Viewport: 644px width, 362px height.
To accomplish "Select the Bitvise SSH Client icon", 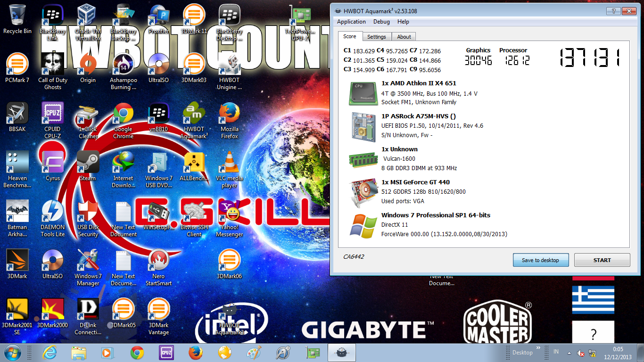I will pos(194,218).
